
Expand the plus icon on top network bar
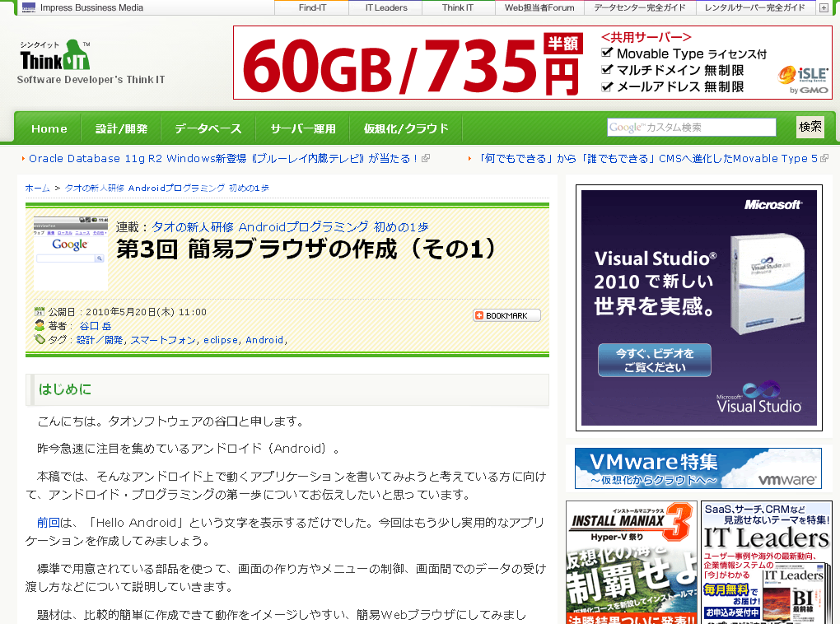pyautogui.click(x=824, y=8)
